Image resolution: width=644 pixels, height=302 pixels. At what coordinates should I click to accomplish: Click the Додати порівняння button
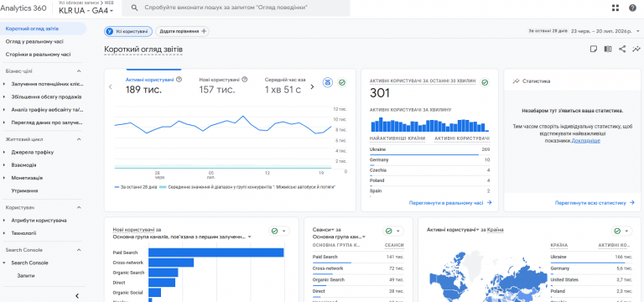(x=182, y=31)
